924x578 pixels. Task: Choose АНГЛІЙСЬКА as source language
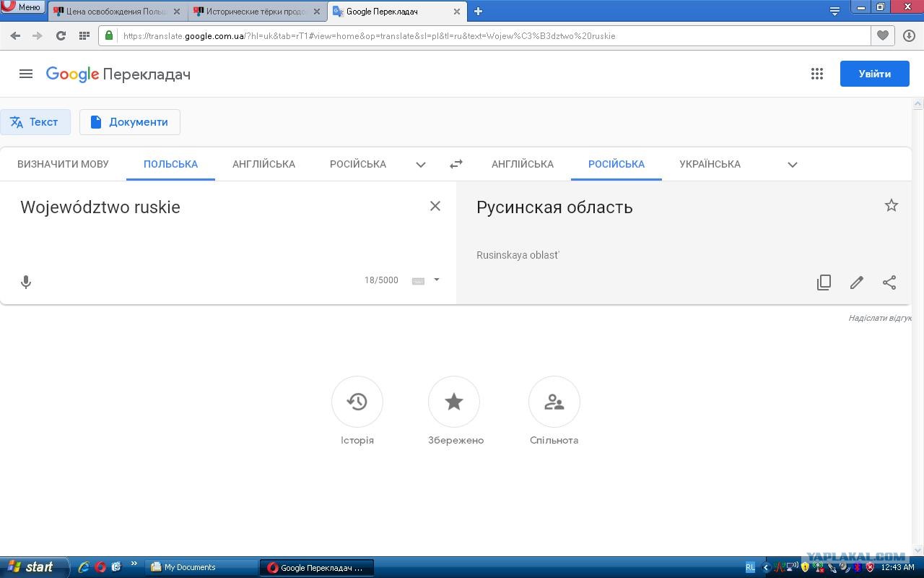click(x=263, y=164)
